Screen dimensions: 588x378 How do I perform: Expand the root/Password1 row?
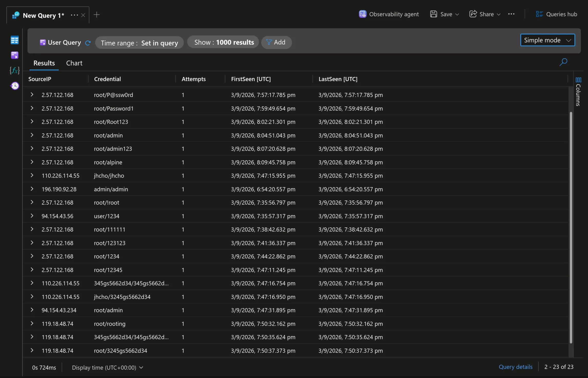coord(32,108)
